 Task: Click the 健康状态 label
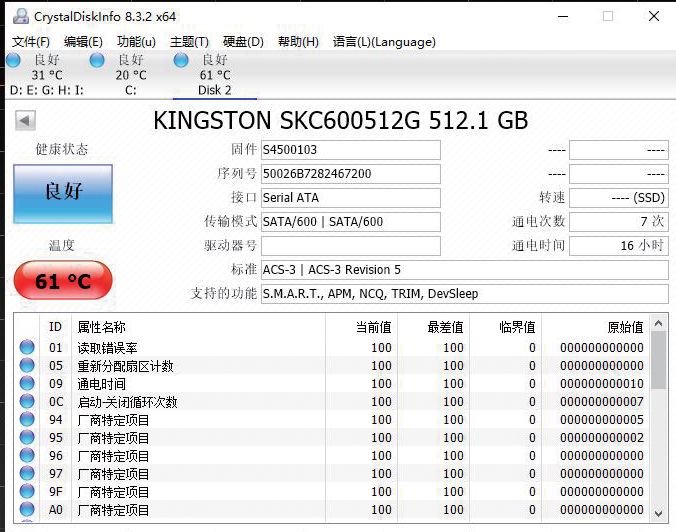pos(62,149)
